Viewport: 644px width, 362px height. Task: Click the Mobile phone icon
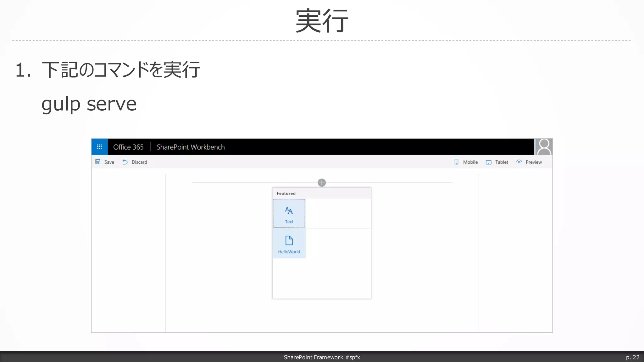tap(456, 162)
